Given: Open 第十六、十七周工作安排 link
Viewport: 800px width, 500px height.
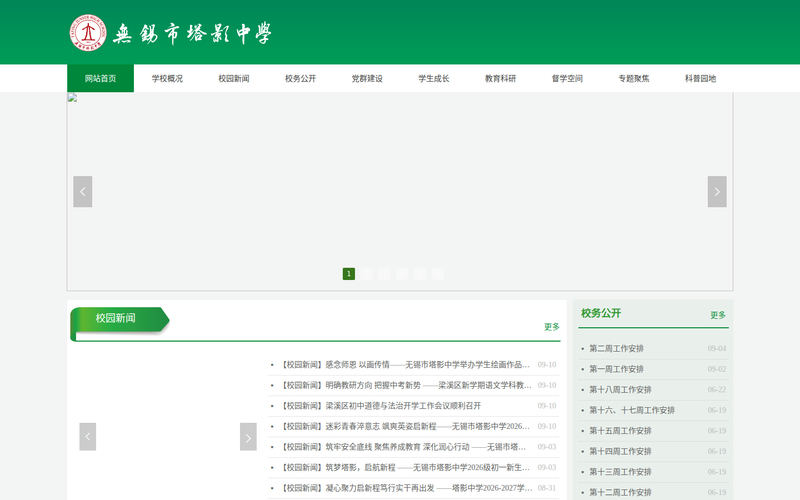Looking at the screenshot, I should (632, 410).
